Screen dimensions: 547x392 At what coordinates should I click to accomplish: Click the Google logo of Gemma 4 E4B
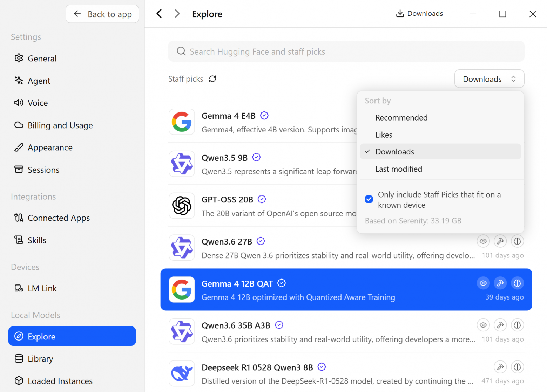(182, 122)
